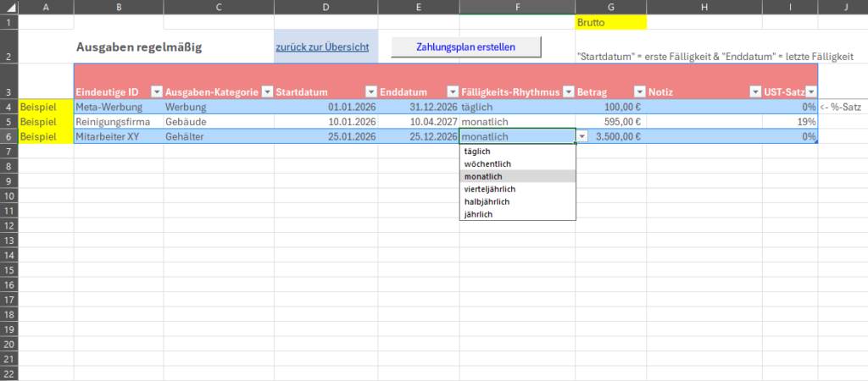This screenshot has height=381, width=868.
Task: Click the 'Zahlungsplan erstellen' button
Action: 465,47
